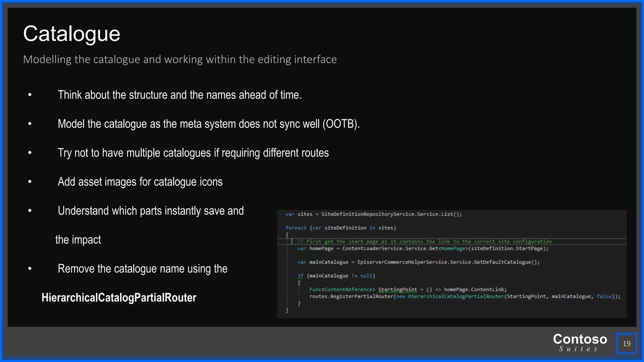Select the bullet about structure and names
The height and width of the screenshot is (362, 644).
pyautogui.click(x=180, y=95)
